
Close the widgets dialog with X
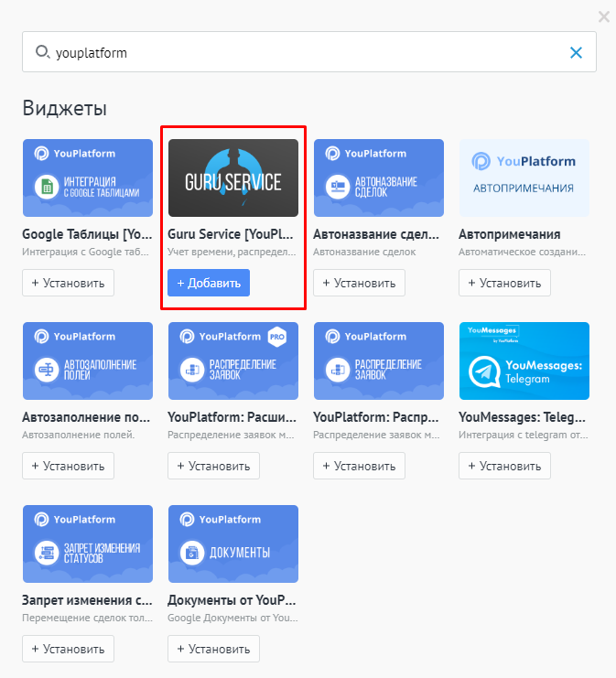coord(604,16)
